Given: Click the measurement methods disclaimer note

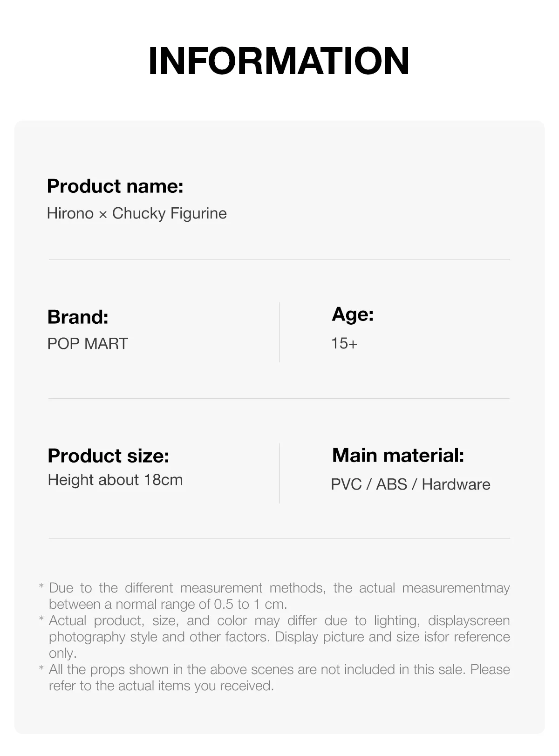Looking at the screenshot, I should coord(279,596).
